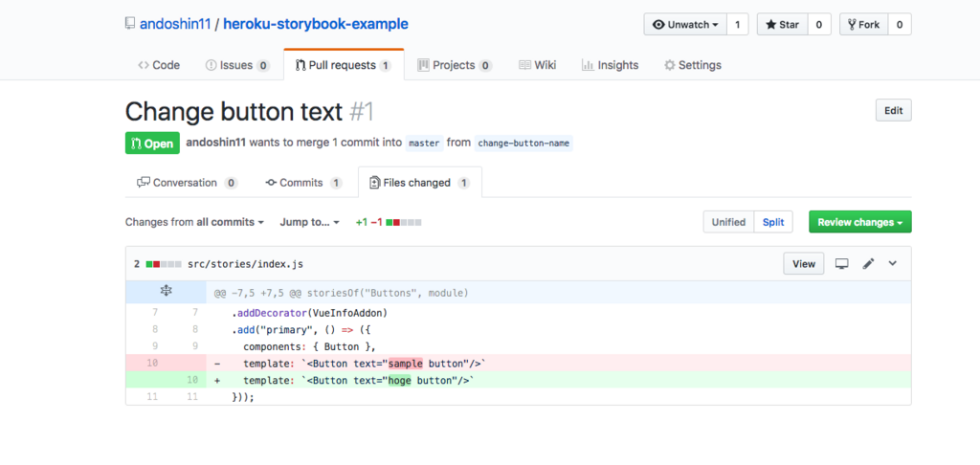Open the Jump to… file dropdown
This screenshot has height=465, width=980.
click(309, 222)
